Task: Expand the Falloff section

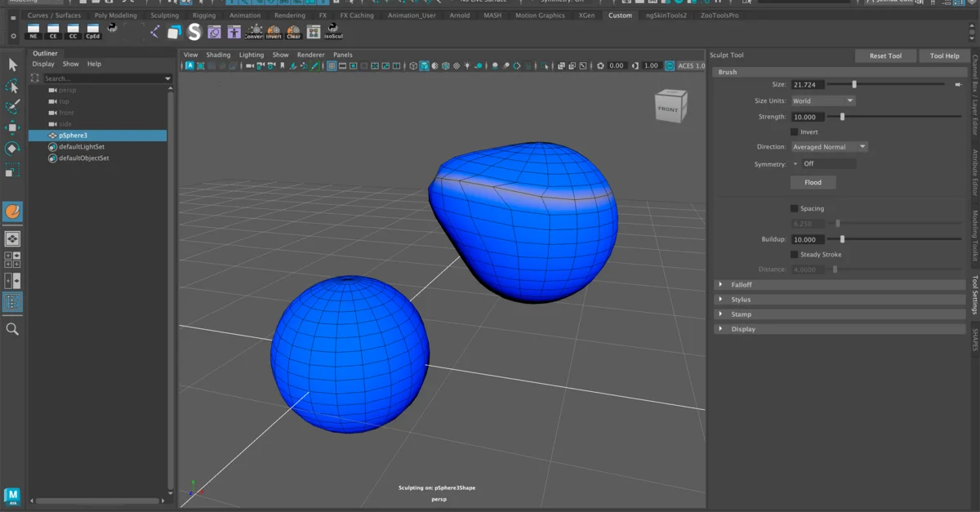Action: click(x=743, y=284)
